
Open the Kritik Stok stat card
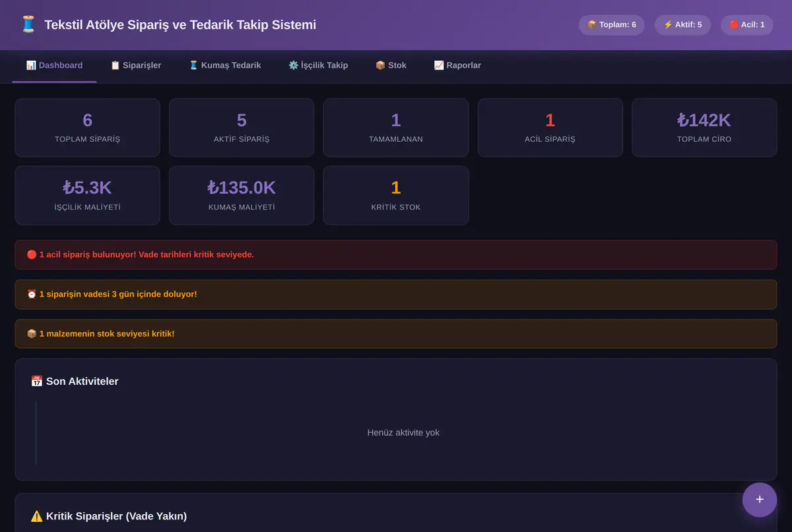coord(396,195)
